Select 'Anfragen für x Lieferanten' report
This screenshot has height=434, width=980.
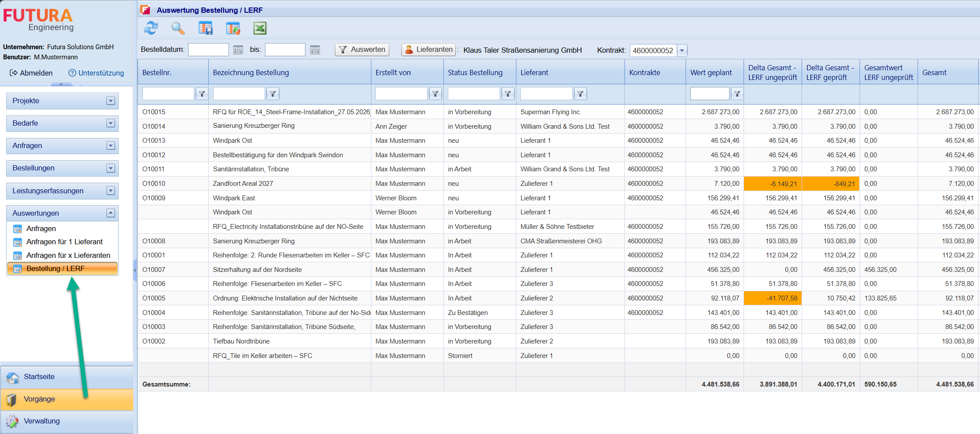click(68, 255)
